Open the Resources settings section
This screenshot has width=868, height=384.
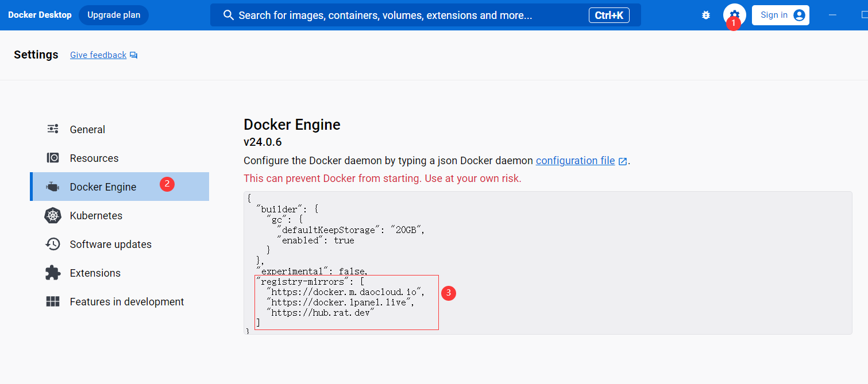click(119, 158)
